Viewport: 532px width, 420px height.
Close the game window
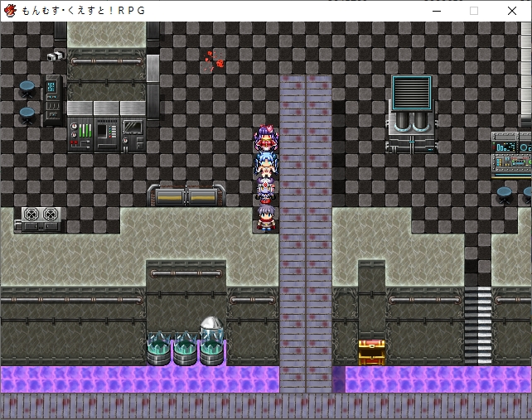512,11
